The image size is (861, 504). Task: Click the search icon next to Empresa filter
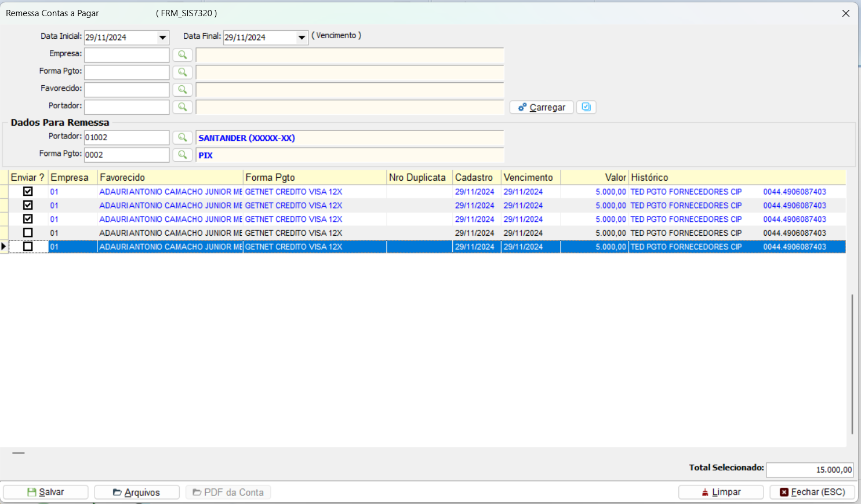click(x=182, y=55)
